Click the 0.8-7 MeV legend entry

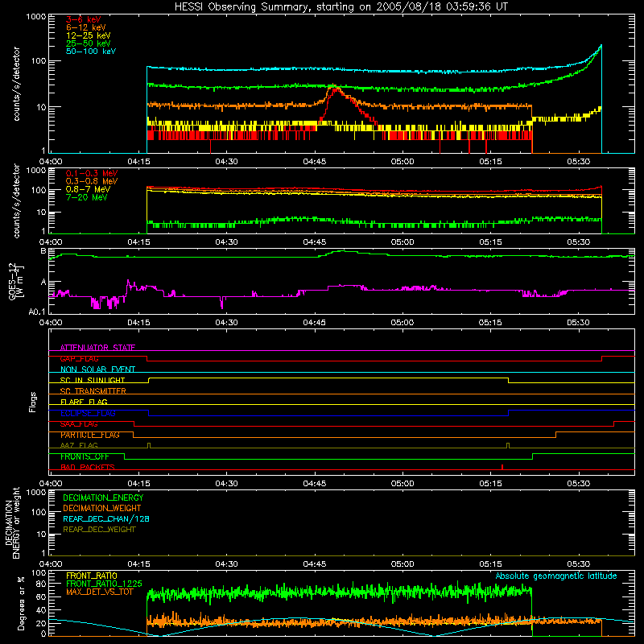pyautogui.click(x=88, y=189)
